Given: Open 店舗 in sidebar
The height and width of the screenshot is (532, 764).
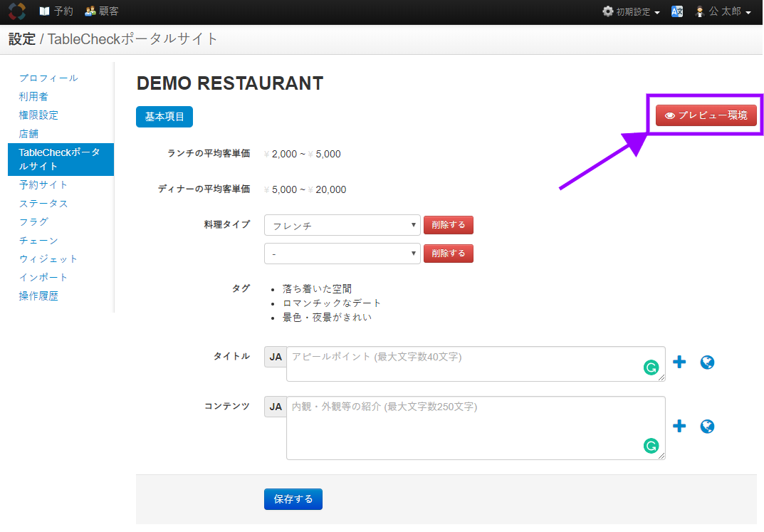Looking at the screenshot, I should click(x=28, y=133).
